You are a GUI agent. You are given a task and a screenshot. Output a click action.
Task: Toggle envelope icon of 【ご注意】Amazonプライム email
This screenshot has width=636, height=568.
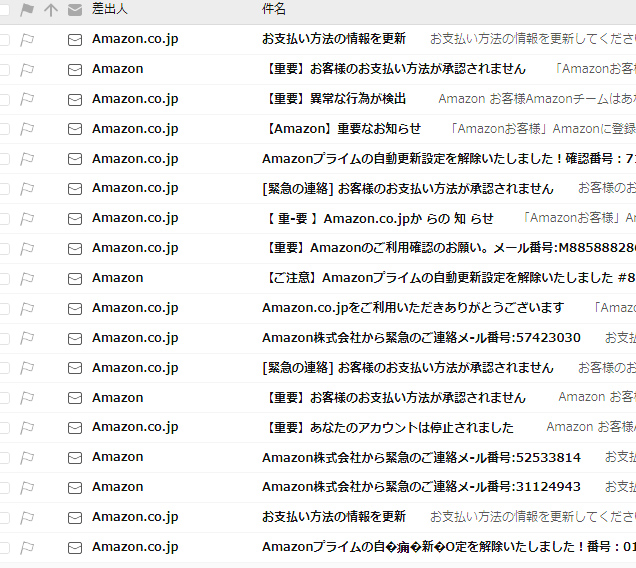pos(75,279)
